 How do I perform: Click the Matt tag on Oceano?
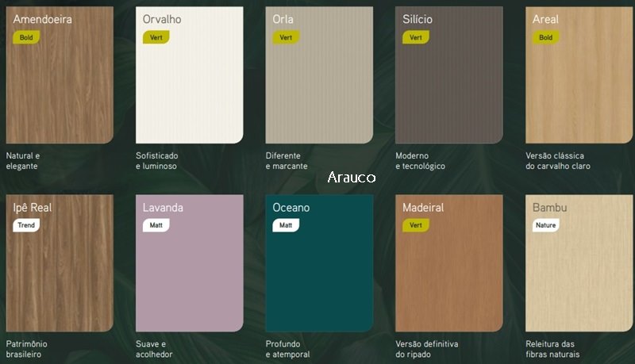286,225
